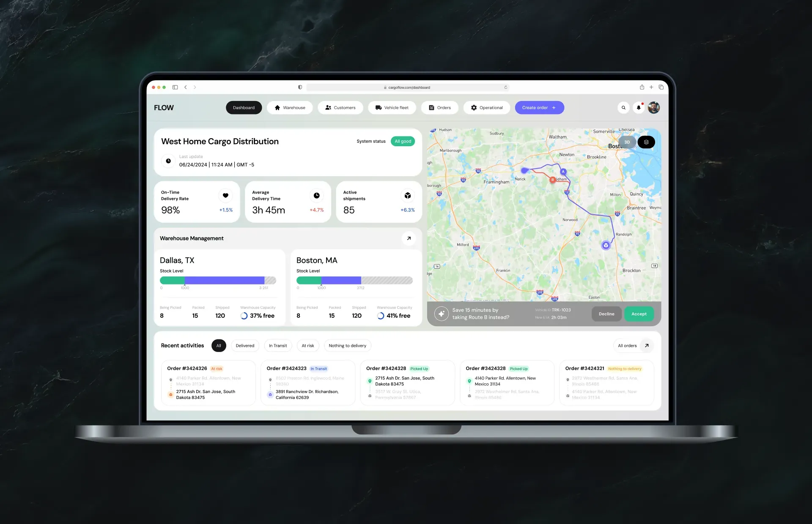Click route marker B on the map

click(552, 180)
